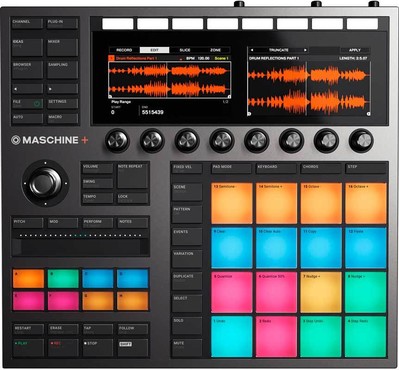This screenshot has height=370, width=399.
Task: Click the TRUNCATE function label on the display
Action: (279, 50)
